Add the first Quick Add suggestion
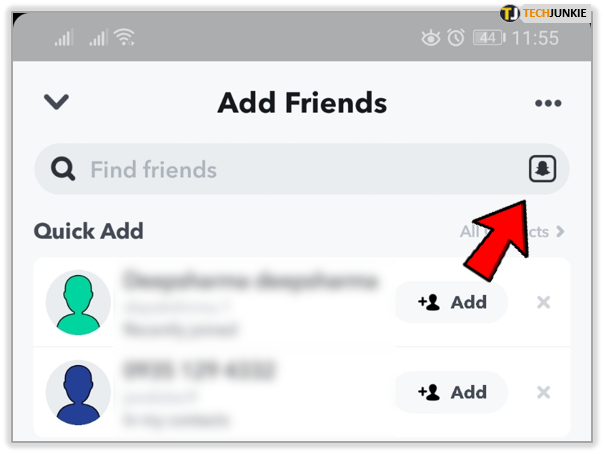Image resolution: width=604 pixels, height=454 pixels. point(451,302)
